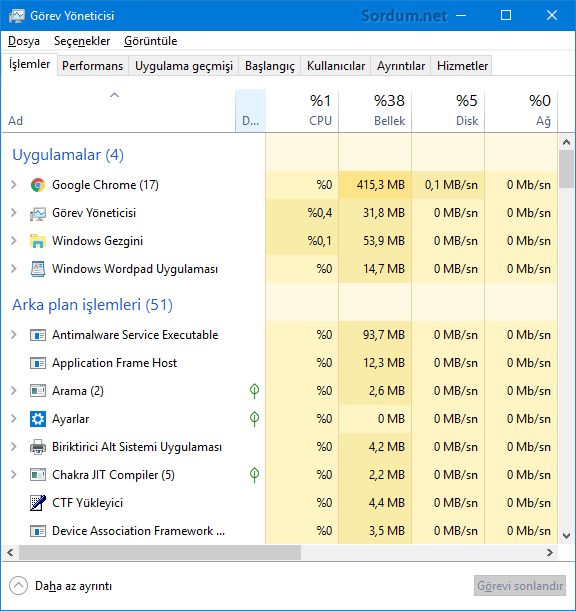The width and height of the screenshot is (576, 611).
Task: Open the Dosya menu
Action: (x=24, y=41)
